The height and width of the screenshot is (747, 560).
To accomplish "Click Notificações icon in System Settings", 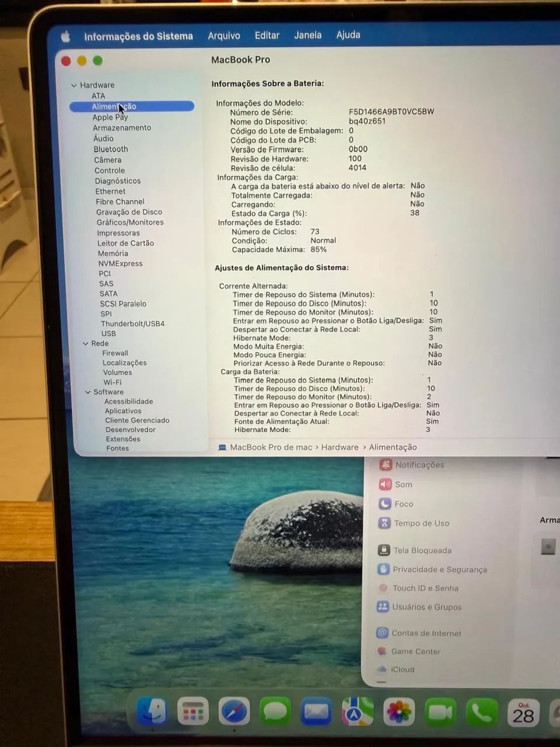I will coord(386,465).
